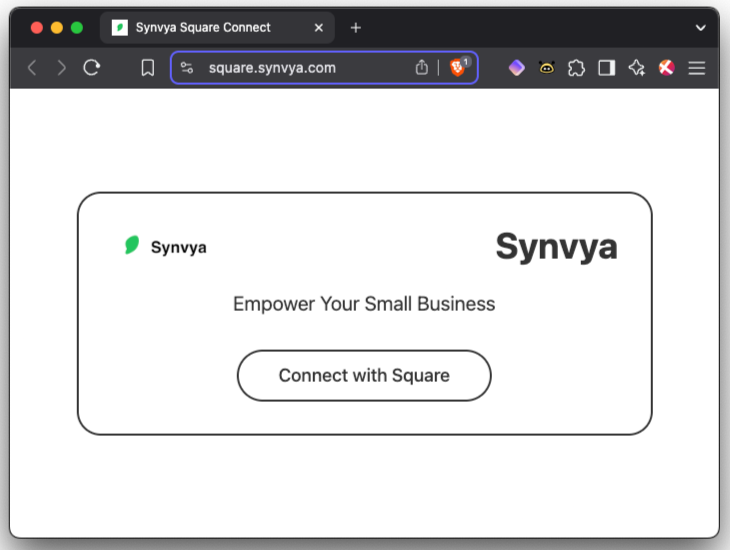This screenshot has height=550, width=730.
Task: Click the red circular profile extension icon
Action: [x=667, y=68]
